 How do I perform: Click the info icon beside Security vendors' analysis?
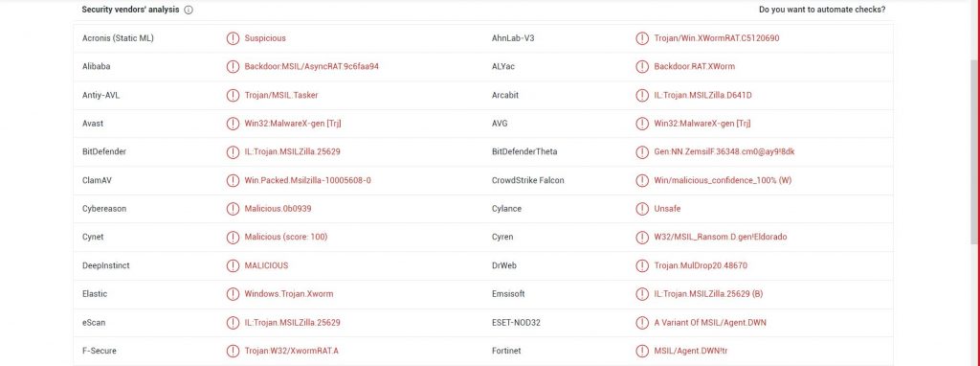[x=189, y=10]
